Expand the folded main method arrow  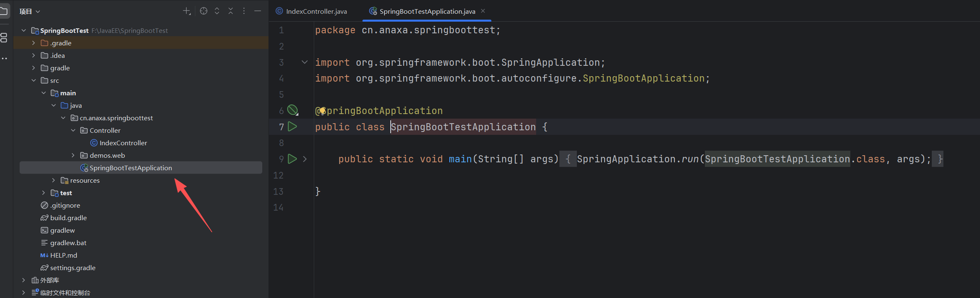(x=305, y=159)
